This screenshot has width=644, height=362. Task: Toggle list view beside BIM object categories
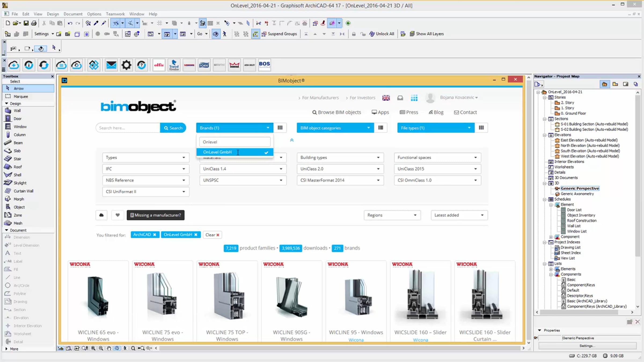click(381, 128)
